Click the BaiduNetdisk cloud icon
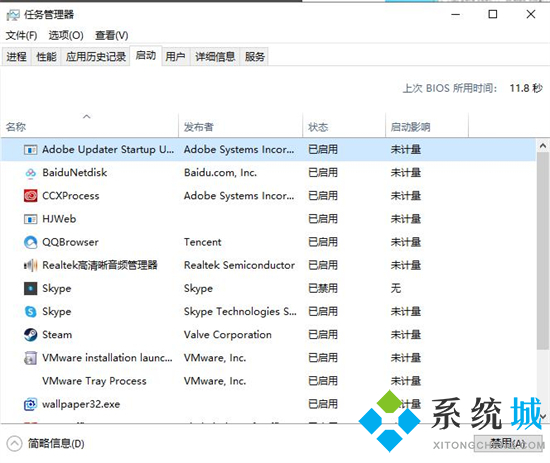Screen dimensions: 550x463 coord(31,173)
